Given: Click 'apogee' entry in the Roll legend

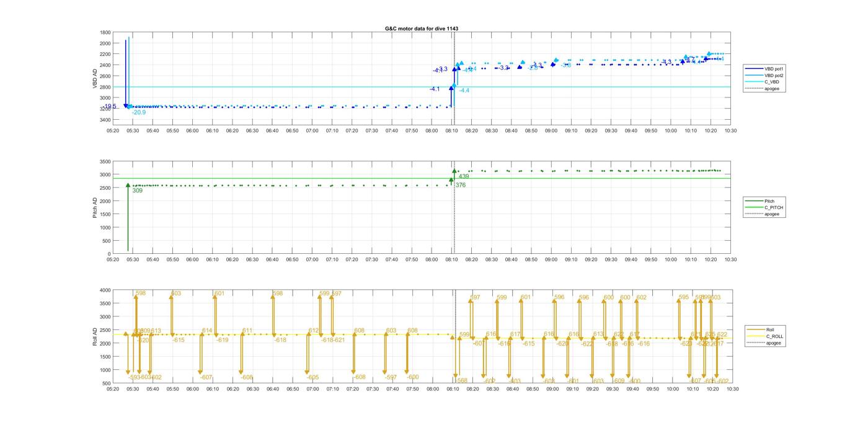Looking at the screenshot, I should point(773,343).
